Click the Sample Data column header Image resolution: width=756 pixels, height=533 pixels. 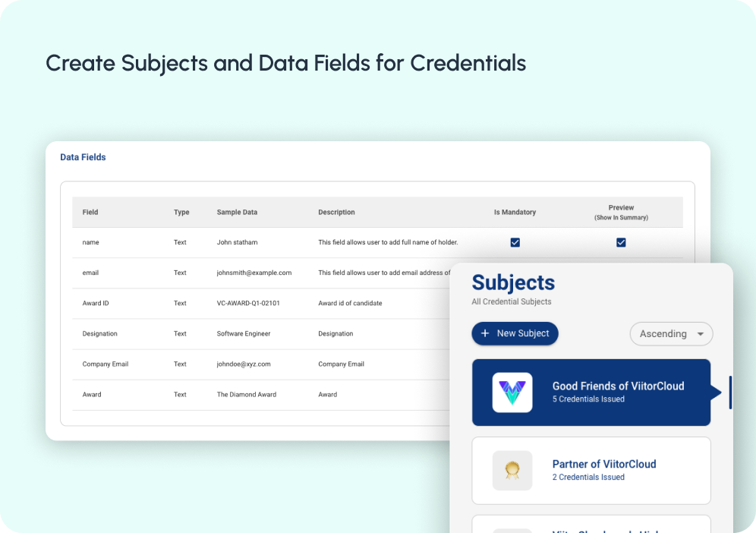tap(238, 213)
